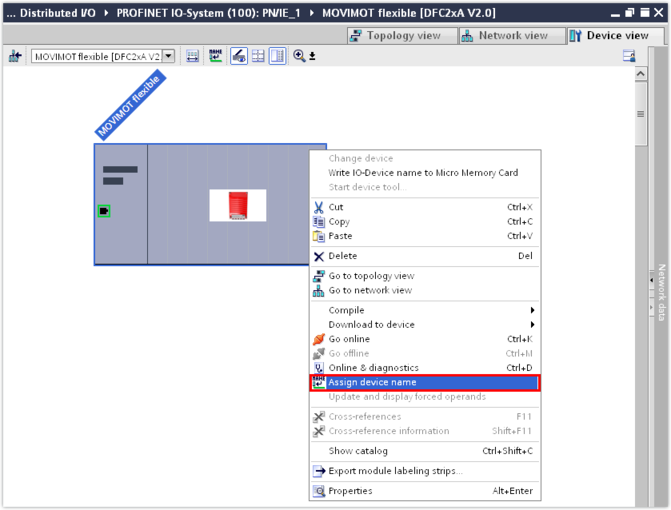Viewport: 671px width, 510px height.
Task: Click the red MOVIMOT module thumbnail
Action: point(238,205)
